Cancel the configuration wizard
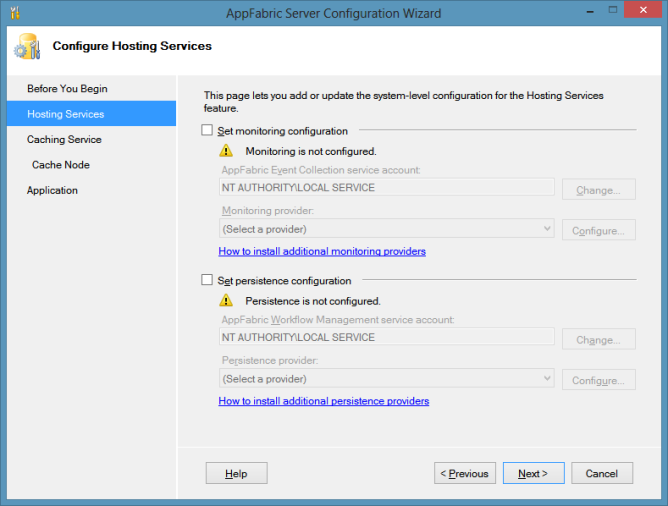This screenshot has height=506, width=668. tap(602, 474)
